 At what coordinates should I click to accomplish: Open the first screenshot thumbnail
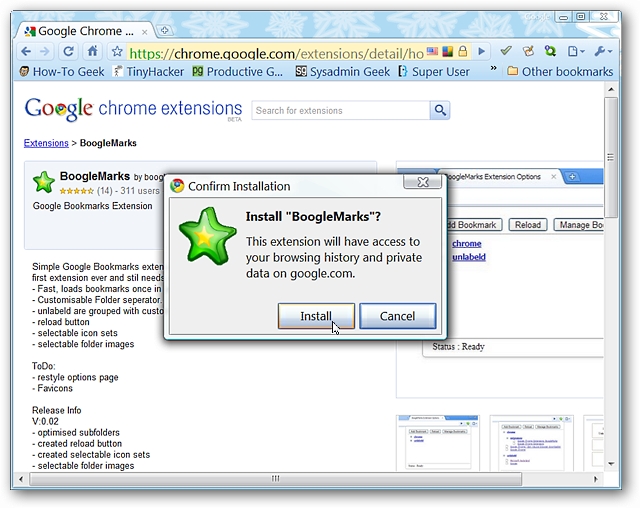click(438, 443)
